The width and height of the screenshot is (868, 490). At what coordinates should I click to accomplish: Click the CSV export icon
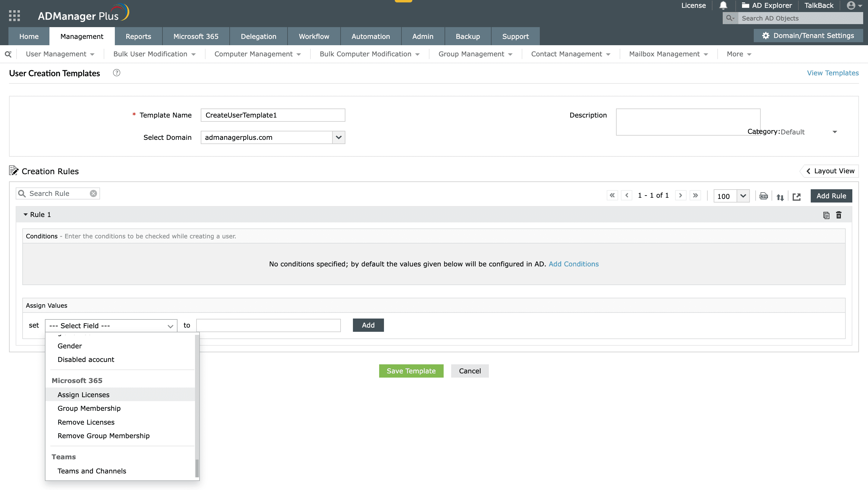(x=763, y=196)
